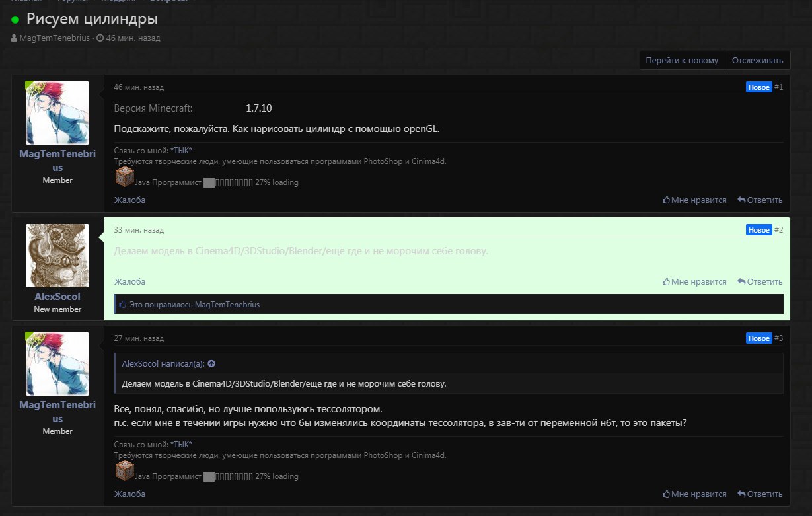Screen dimensions: 812x516
Task: Reply to post #3 via Ответить
Action: [760, 494]
